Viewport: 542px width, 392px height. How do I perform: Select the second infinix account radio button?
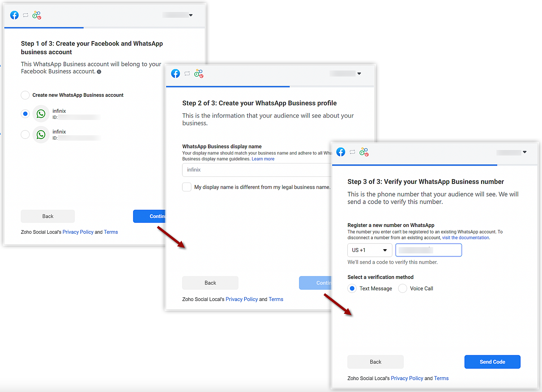[x=25, y=135]
